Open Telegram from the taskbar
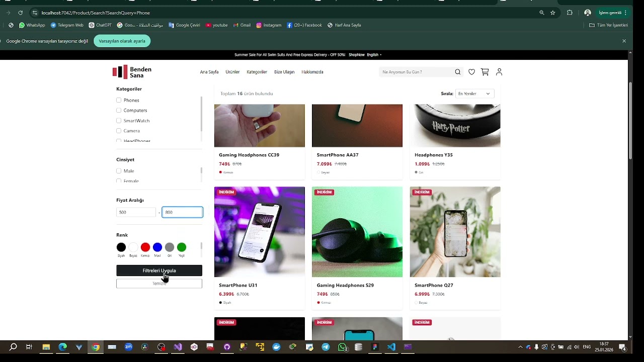 [326, 347]
